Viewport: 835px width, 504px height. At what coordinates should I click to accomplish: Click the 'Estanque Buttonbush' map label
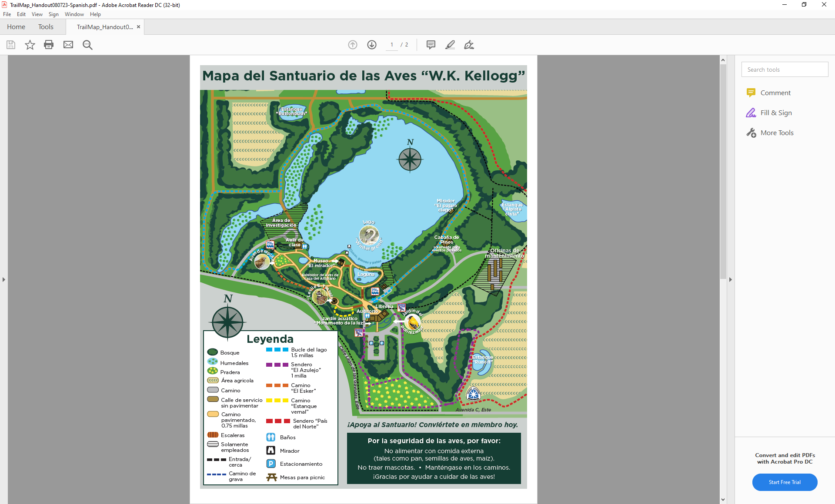291,111
